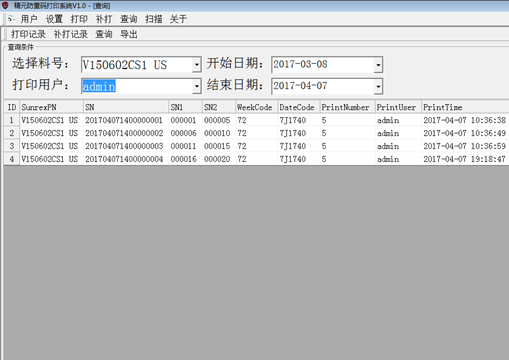Click the app shield icon in title bar
The width and height of the screenshot is (509, 360).
pyautogui.click(x=5, y=5)
